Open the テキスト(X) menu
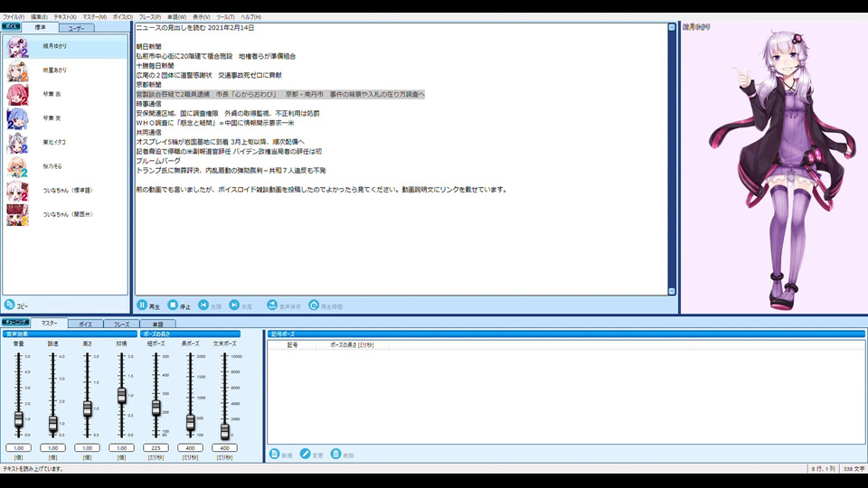The image size is (868, 488). (65, 17)
